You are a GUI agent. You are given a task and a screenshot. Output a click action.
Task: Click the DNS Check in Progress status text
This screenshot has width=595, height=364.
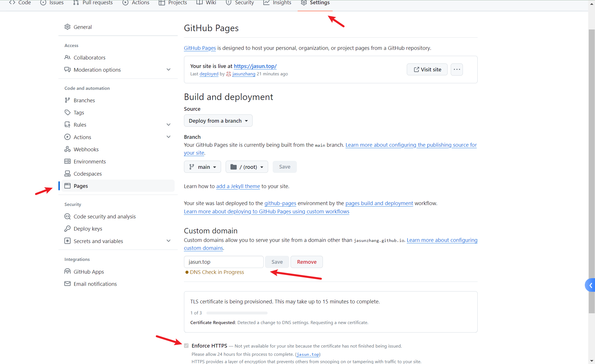coord(217,272)
